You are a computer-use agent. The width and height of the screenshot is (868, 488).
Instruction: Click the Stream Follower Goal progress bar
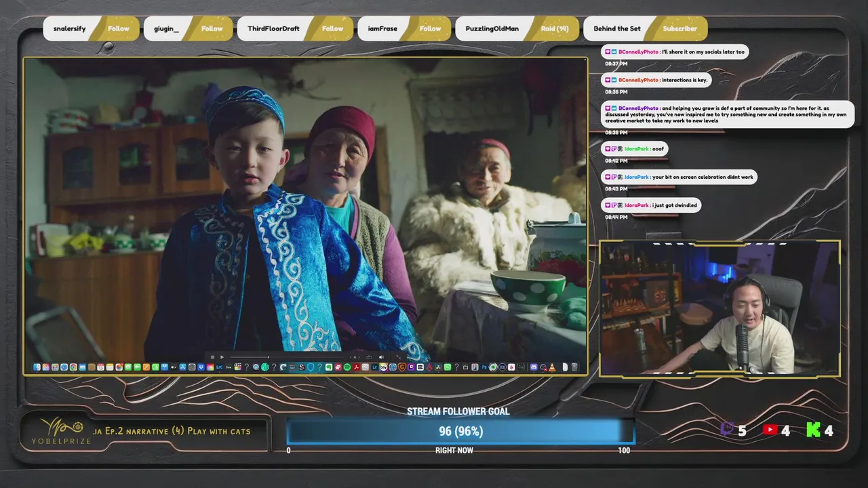(x=460, y=431)
